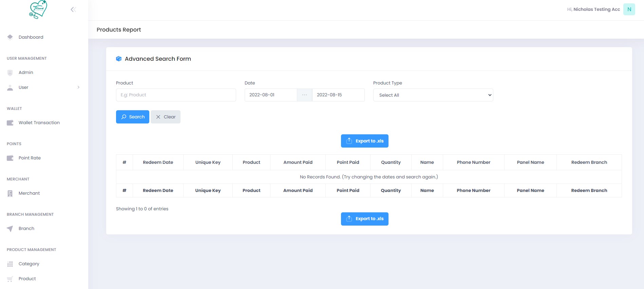Click the Merchant building icon
This screenshot has width=644, height=289.
tap(10, 193)
